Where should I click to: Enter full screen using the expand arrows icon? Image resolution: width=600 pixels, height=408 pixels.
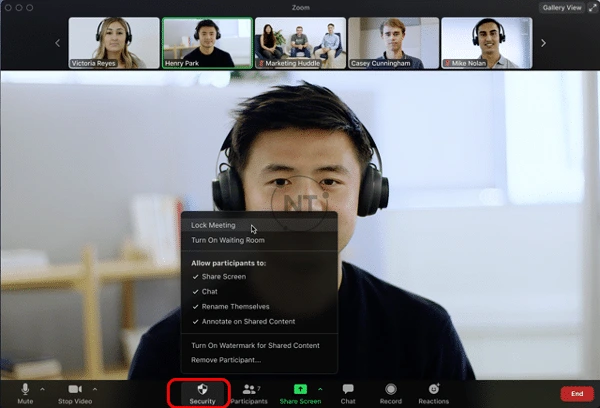pyautogui.click(x=592, y=8)
